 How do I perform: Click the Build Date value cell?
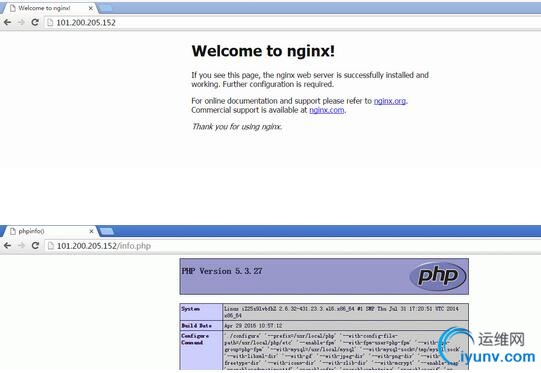click(345, 326)
